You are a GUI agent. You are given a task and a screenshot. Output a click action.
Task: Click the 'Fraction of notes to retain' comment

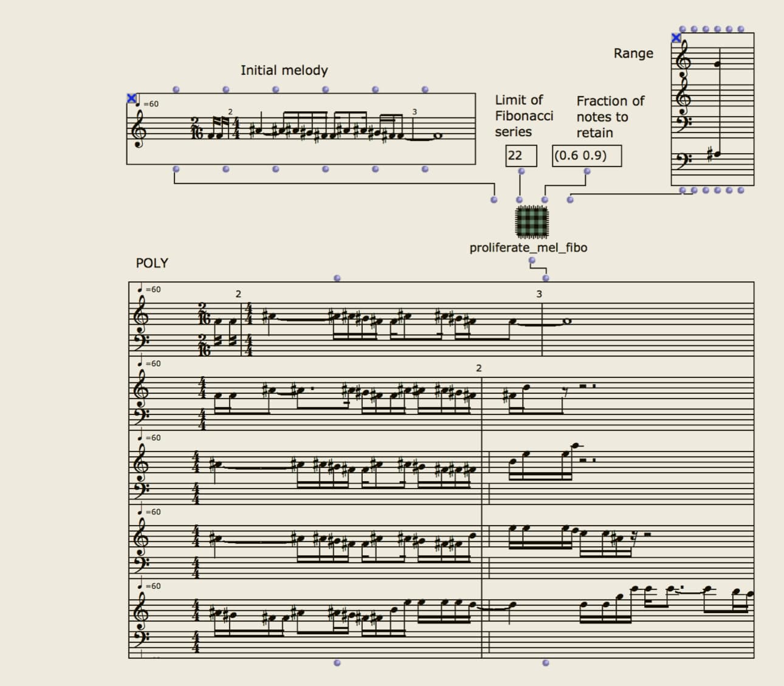coord(610,117)
